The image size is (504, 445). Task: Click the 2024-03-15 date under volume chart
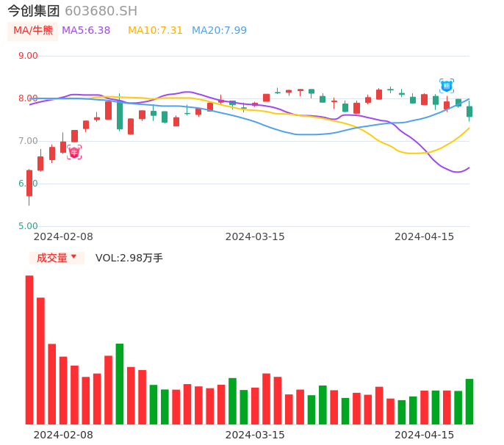[255, 435]
